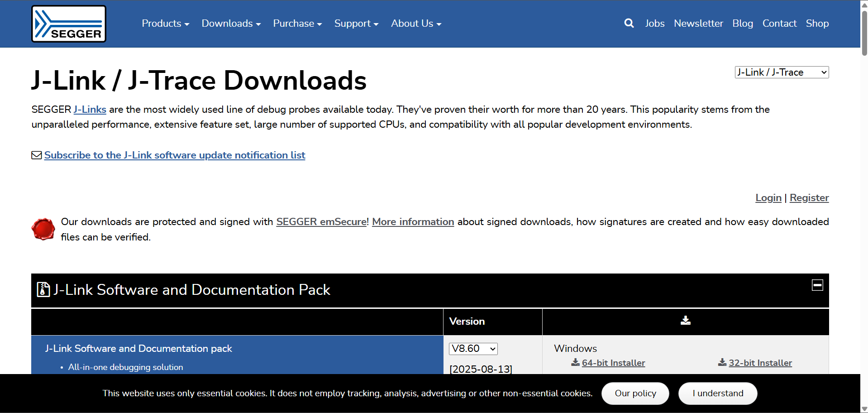Open the Contact page
The width and height of the screenshot is (868, 413).
[x=779, y=24]
